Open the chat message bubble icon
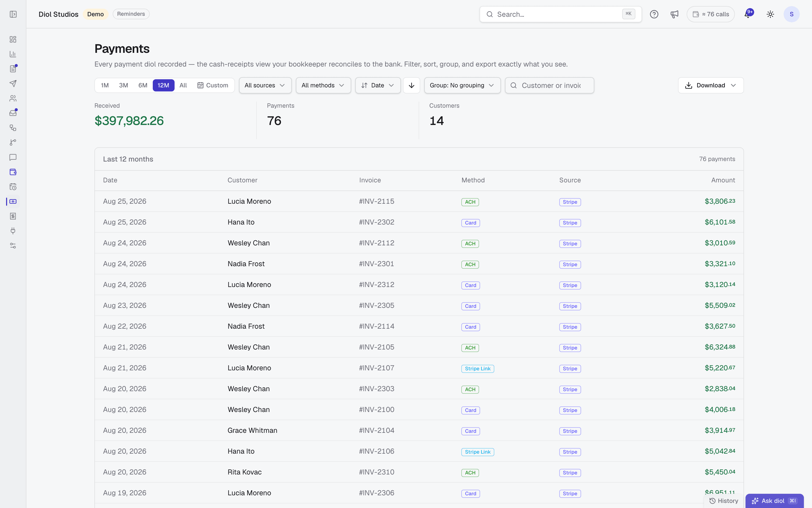The height and width of the screenshot is (508, 812). coord(13,157)
